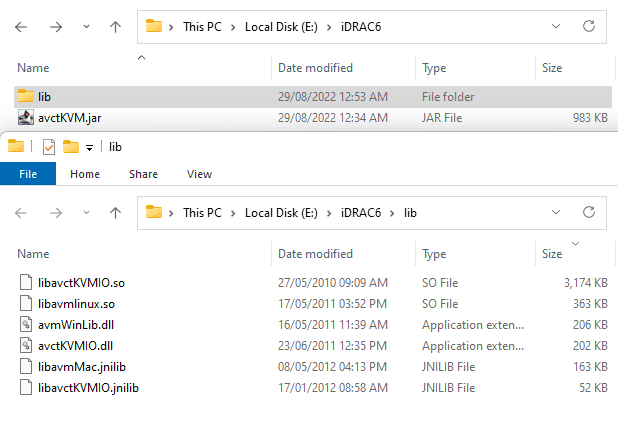Viewport: 618px width, 422px height.
Task: Click Back arrow in the lower window
Action: (22, 212)
